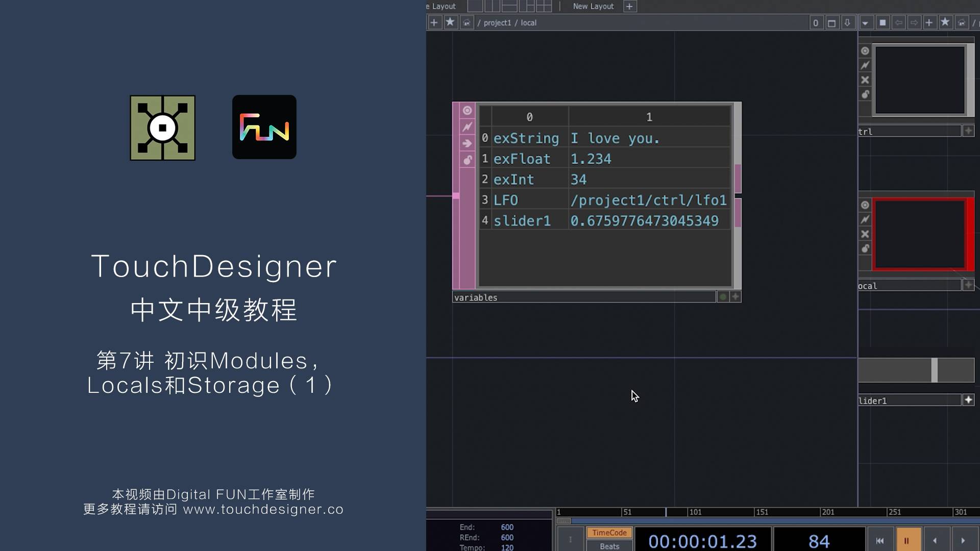Bookmark the /project1/local network path
Image resolution: width=980 pixels, height=551 pixels.
coord(450,22)
